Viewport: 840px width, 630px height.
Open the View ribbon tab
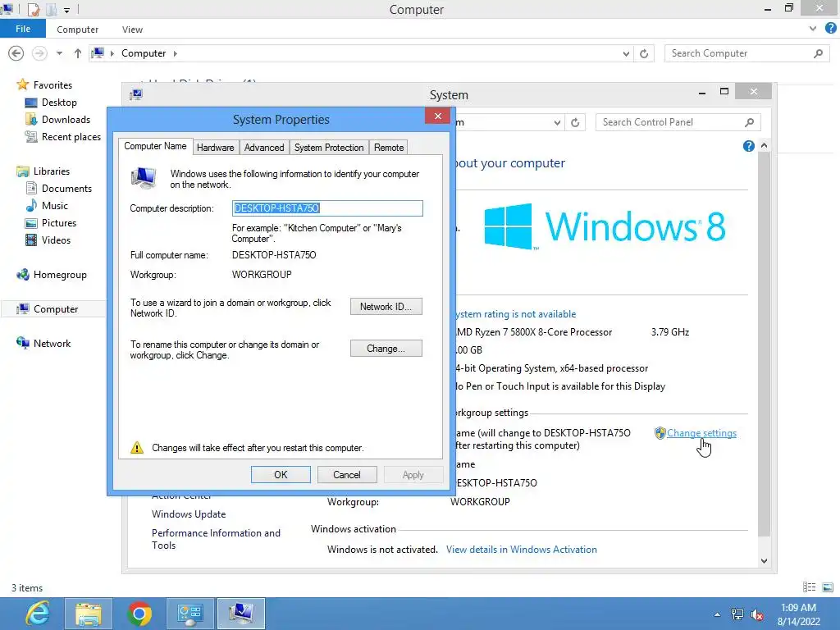point(132,30)
